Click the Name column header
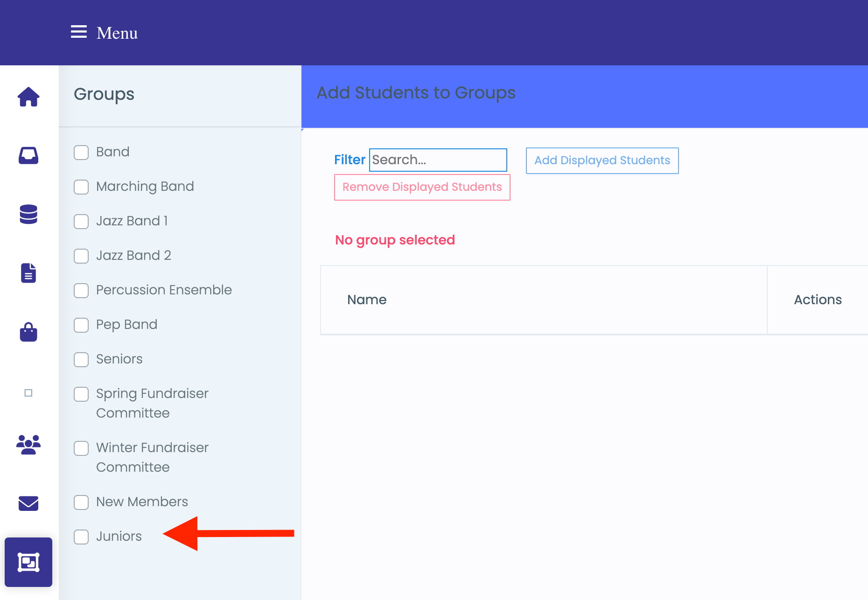This screenshot has width=868, height=600. tap(367, 300)
